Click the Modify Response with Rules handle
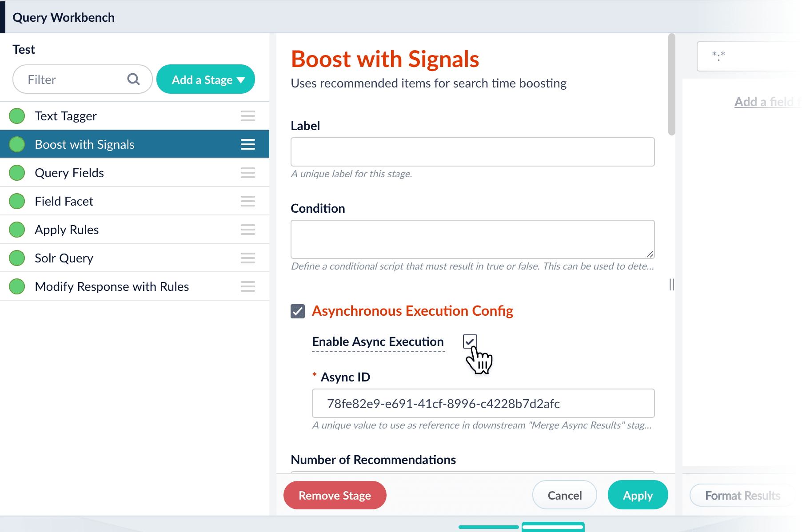 click(x=247, y=286)
